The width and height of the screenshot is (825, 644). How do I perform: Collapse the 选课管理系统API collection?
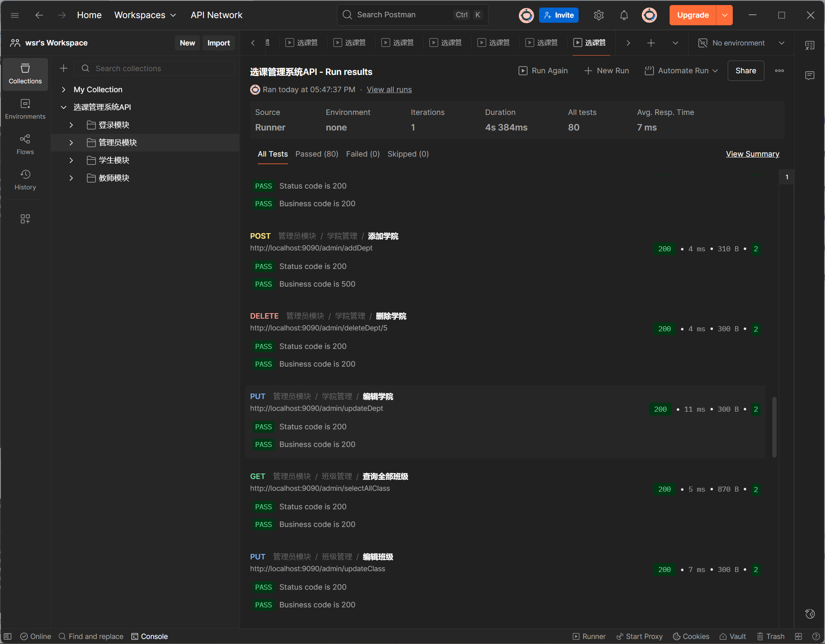click(64, 107)
